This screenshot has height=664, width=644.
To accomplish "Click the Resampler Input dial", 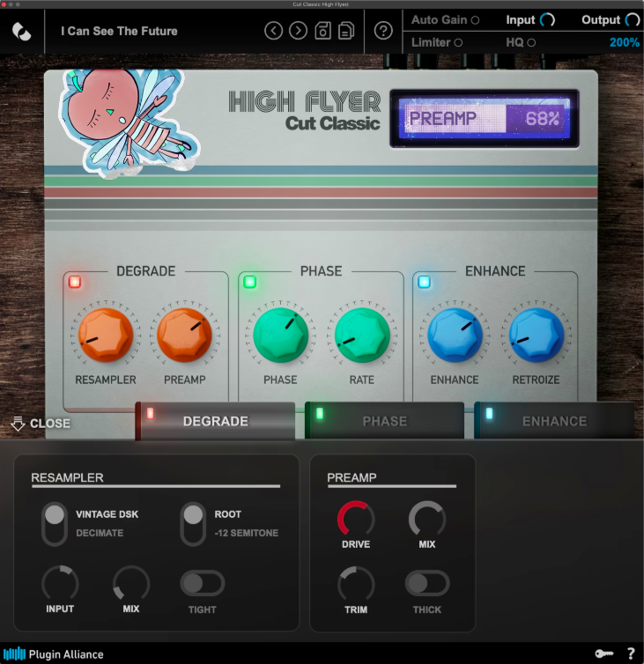I will pos(60,584).
